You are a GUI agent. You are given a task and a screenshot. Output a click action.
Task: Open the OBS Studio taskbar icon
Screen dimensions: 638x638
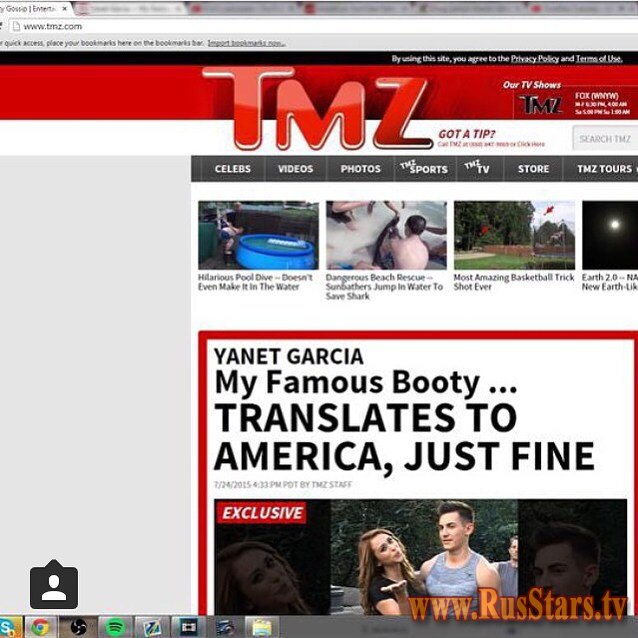tap(78, 627)
